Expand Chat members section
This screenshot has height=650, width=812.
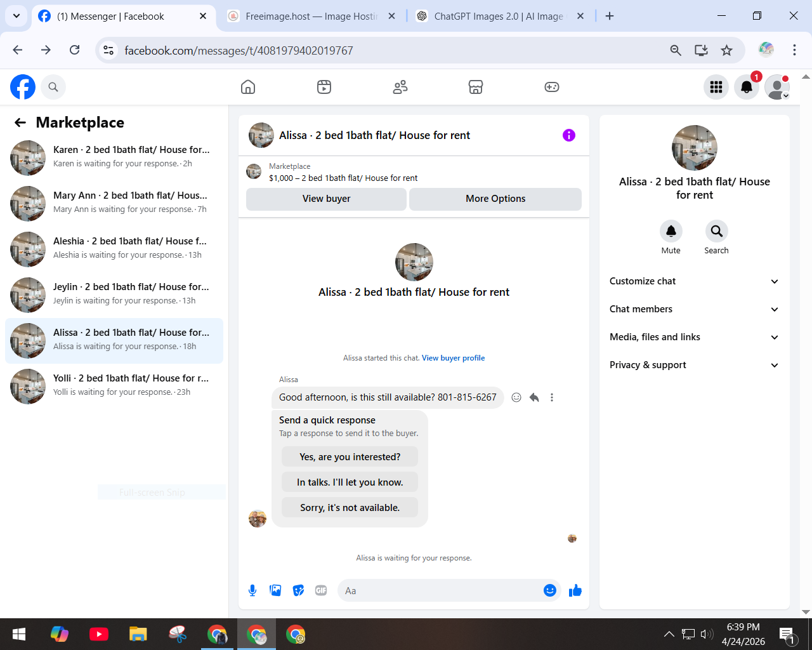point(695,309)
